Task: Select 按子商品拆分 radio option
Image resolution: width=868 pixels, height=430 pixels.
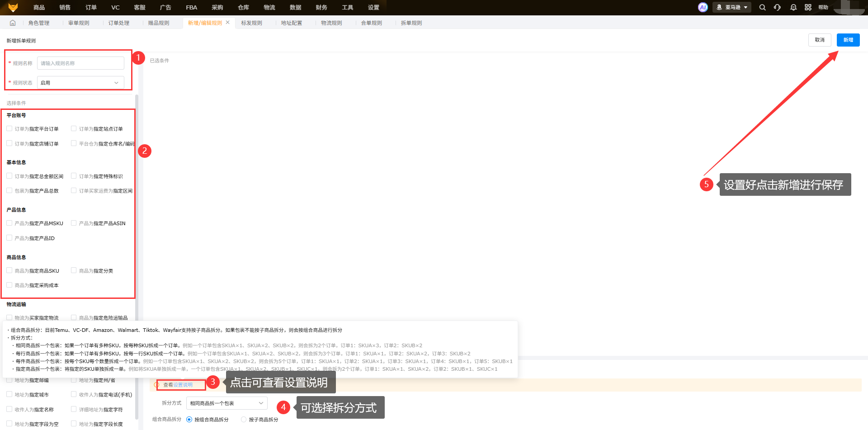Action: tap(244, 420)
